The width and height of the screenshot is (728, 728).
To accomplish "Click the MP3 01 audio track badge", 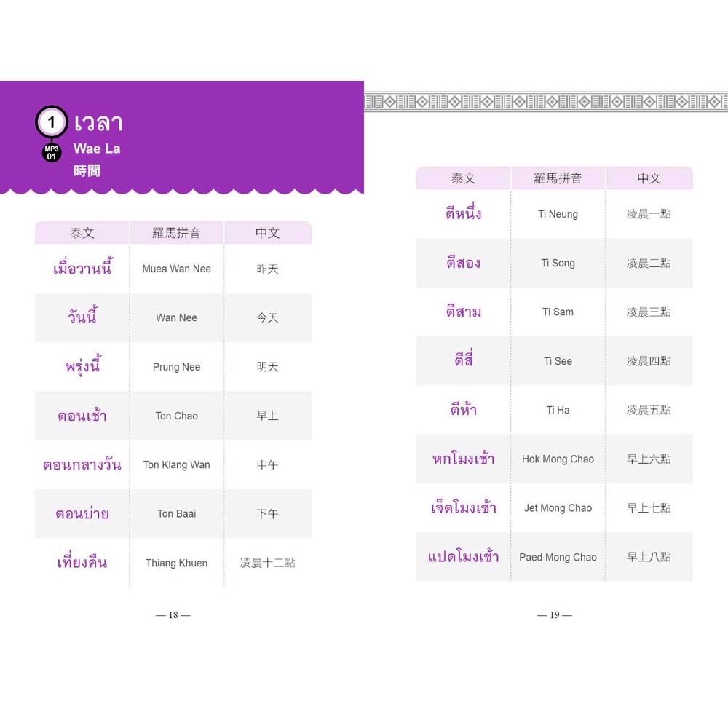I will [51, 152].
